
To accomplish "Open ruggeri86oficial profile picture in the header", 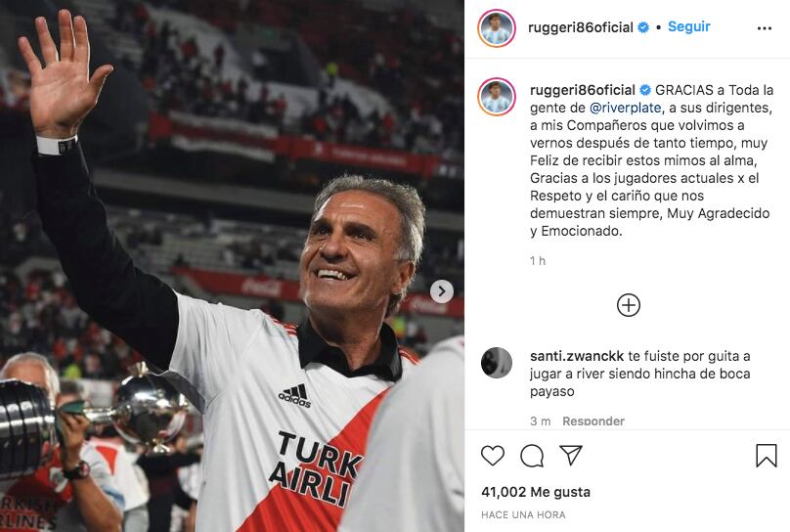I will (x=497, y=28).
